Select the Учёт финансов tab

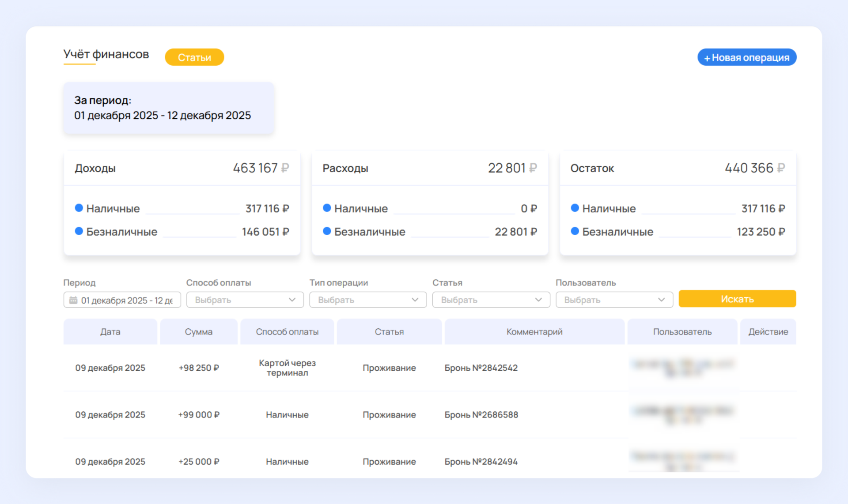tap(106, 54)
